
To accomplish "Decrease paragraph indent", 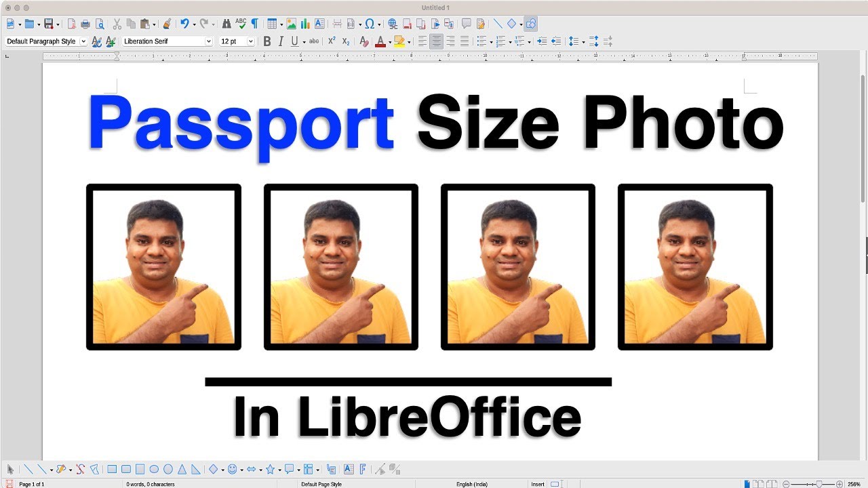I will (x=556, y=41).
